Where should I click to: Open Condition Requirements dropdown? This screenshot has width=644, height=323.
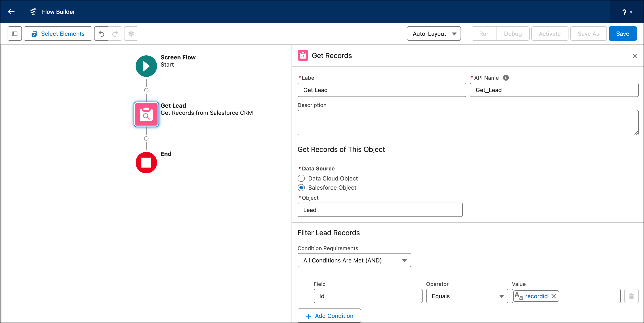point(354,260)
